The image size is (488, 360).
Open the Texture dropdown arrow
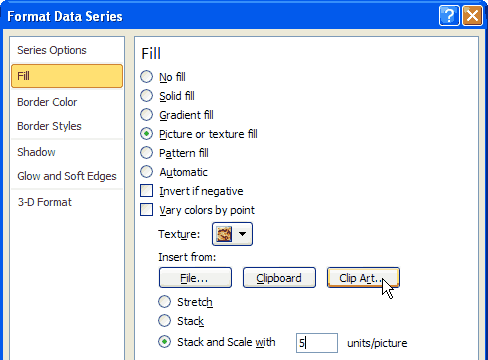click(x=242, y=234)
